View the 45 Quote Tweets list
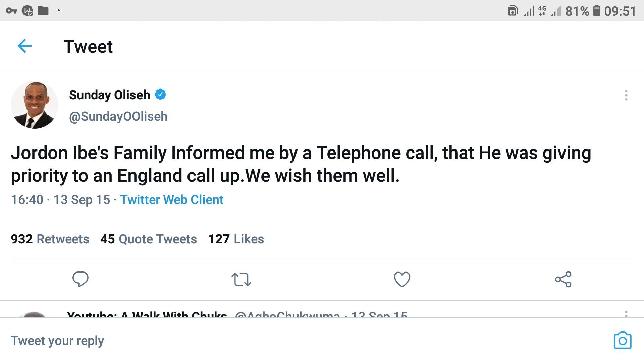The height and width of the screenshot is (362, 644). click(149, 239)
